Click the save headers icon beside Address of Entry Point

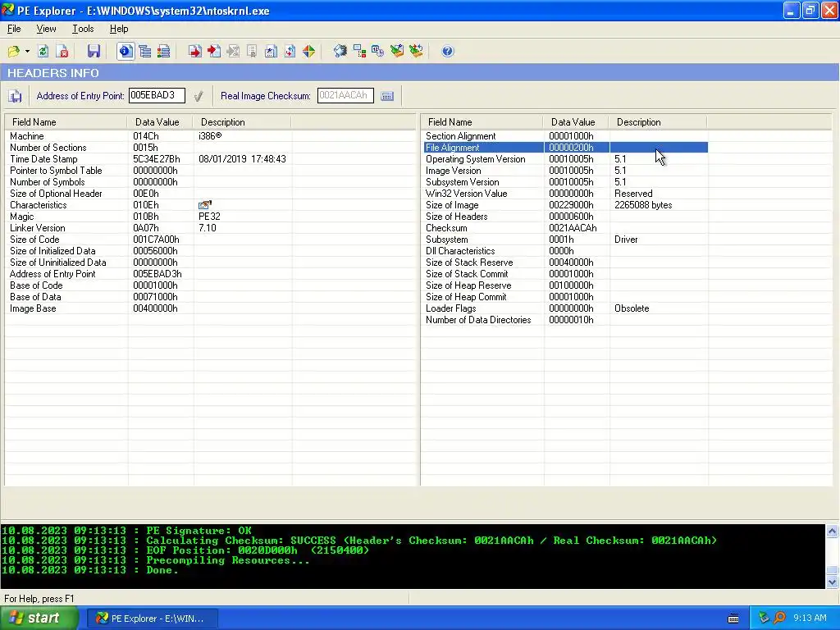tap(15, 96)
